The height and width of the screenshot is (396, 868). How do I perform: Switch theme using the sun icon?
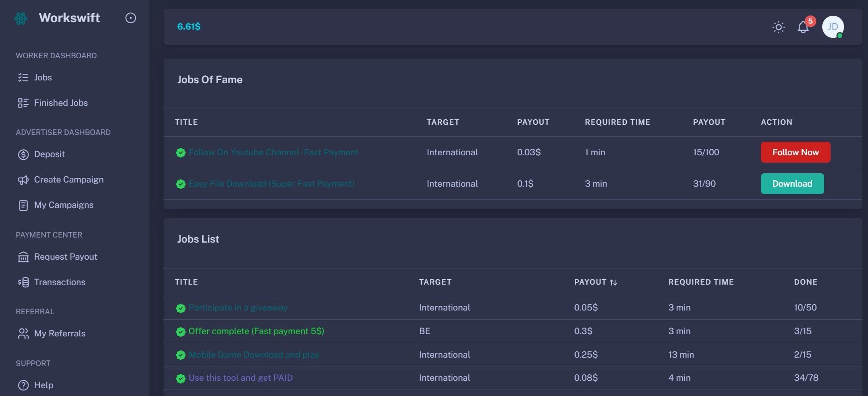778,27
